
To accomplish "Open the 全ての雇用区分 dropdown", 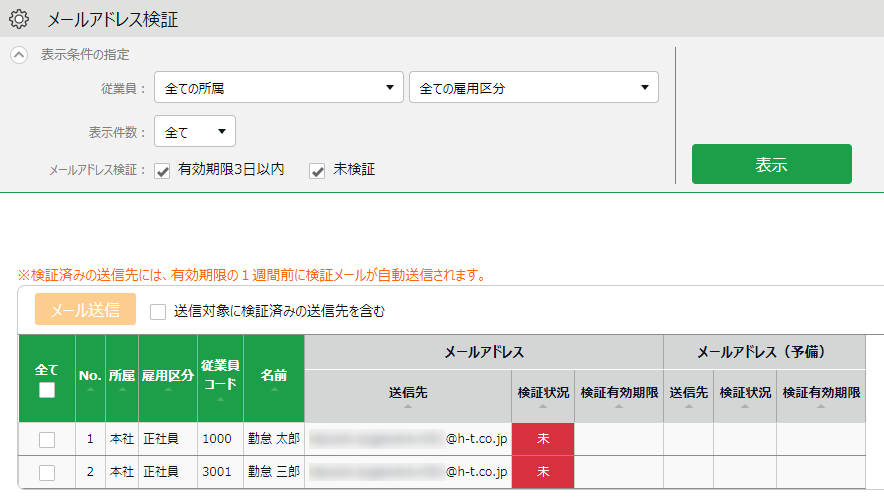I will tap(534, 88).
